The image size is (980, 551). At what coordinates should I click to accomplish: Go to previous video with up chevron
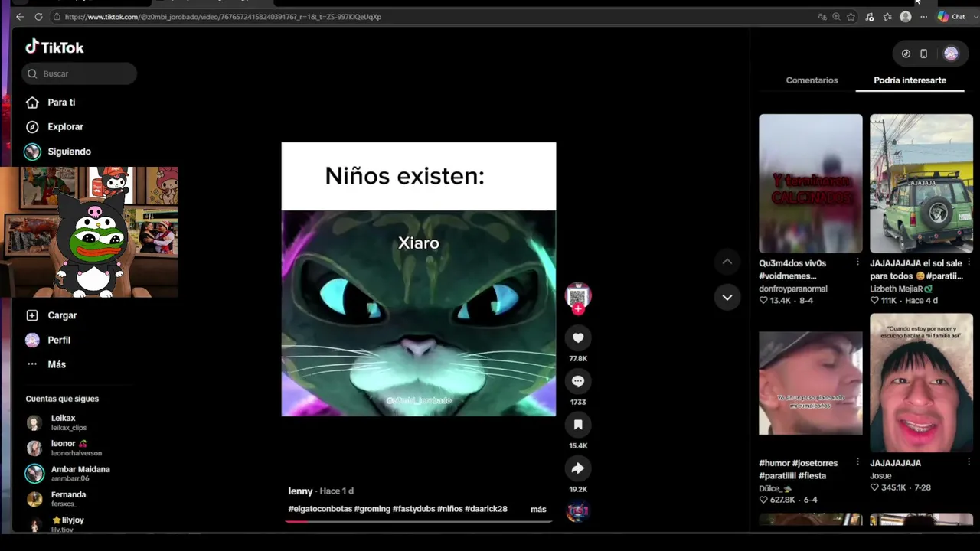click(x=727, y=262)
